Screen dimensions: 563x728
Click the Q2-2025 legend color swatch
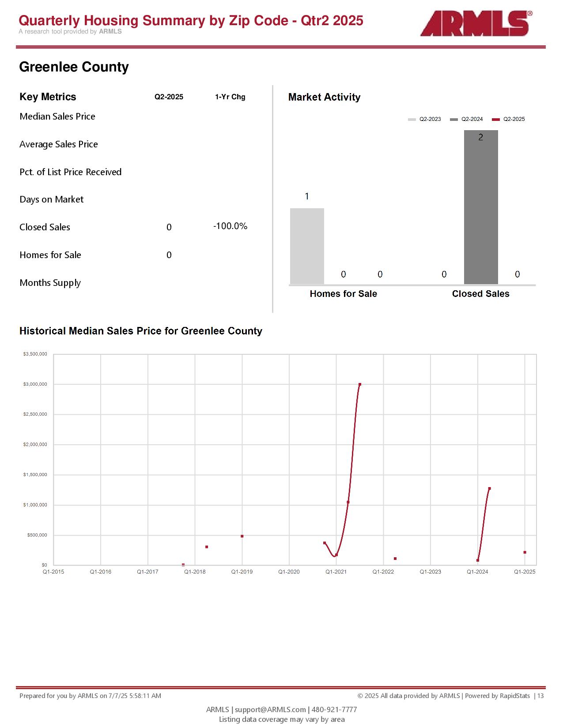496,120
